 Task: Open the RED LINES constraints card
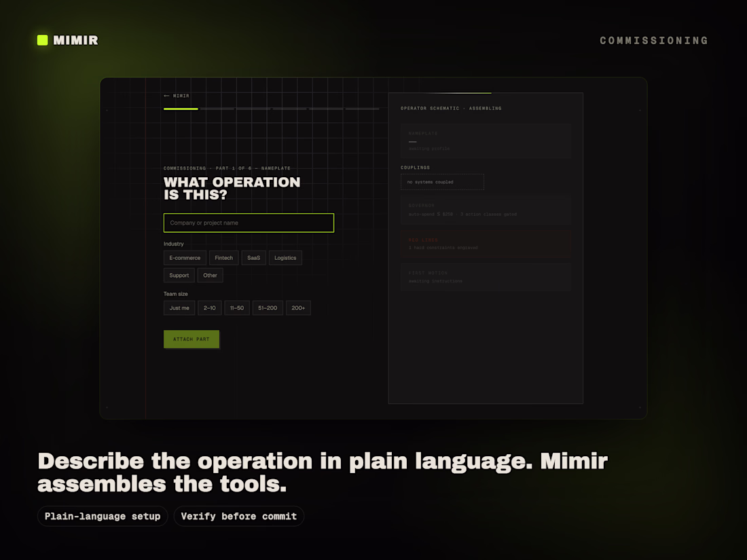pos(486,244)
